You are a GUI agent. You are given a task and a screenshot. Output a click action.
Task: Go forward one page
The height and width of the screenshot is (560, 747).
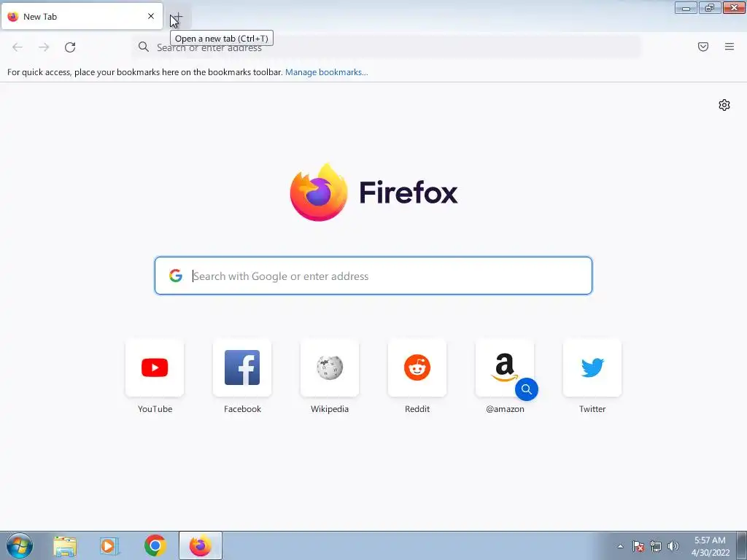click(44, 47)
